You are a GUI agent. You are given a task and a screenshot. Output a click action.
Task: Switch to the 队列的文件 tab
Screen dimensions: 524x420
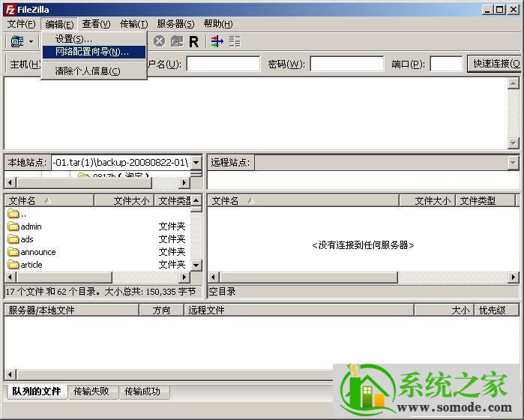pos(37,391)
